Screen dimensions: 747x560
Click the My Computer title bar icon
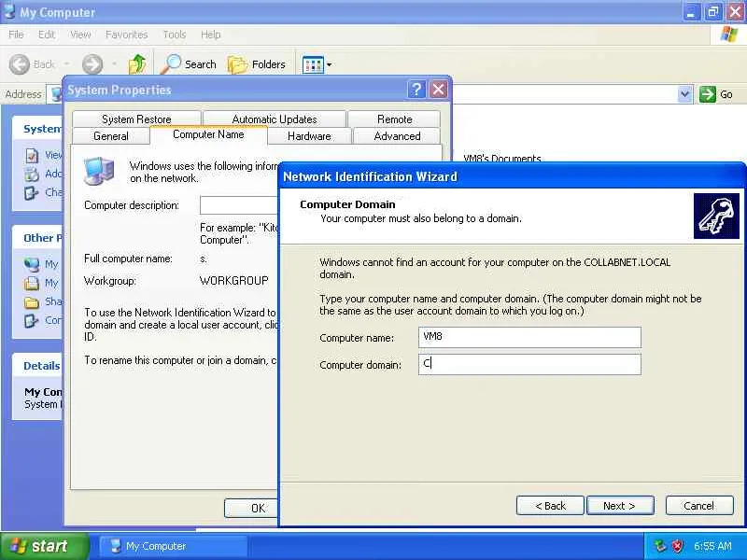click(x=9, y=12)
